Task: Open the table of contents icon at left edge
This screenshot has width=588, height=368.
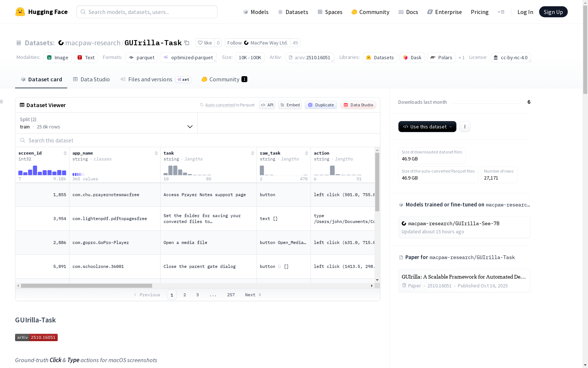Action: click(2, 102)
